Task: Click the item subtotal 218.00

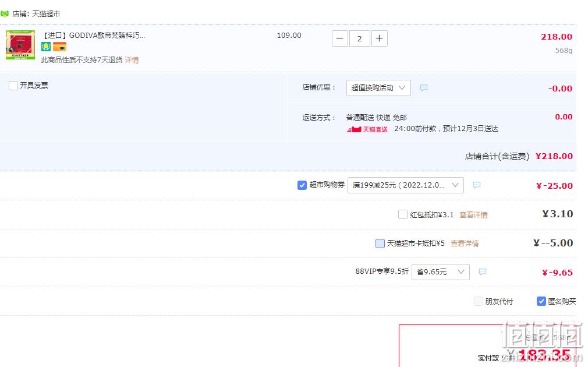Action: pos(557,37)
